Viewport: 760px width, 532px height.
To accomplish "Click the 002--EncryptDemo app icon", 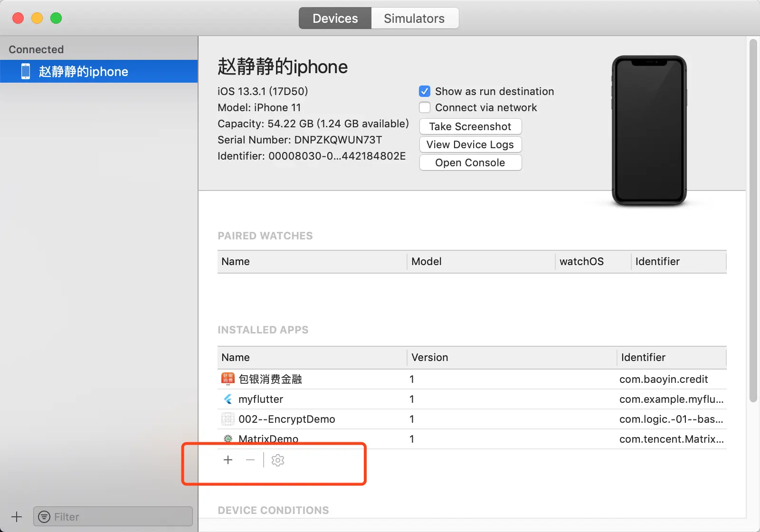I will (x=228, y=419).
